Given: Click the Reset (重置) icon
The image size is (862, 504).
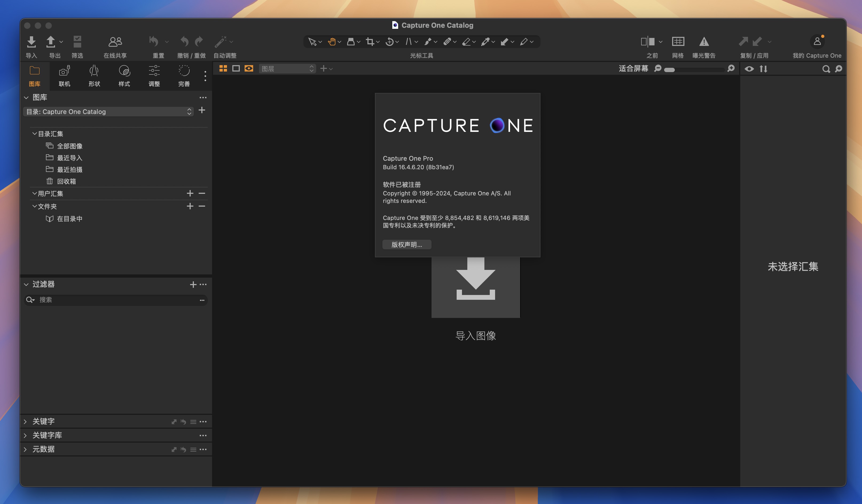Looking at the screenshot, I should (x=154, y=41).
